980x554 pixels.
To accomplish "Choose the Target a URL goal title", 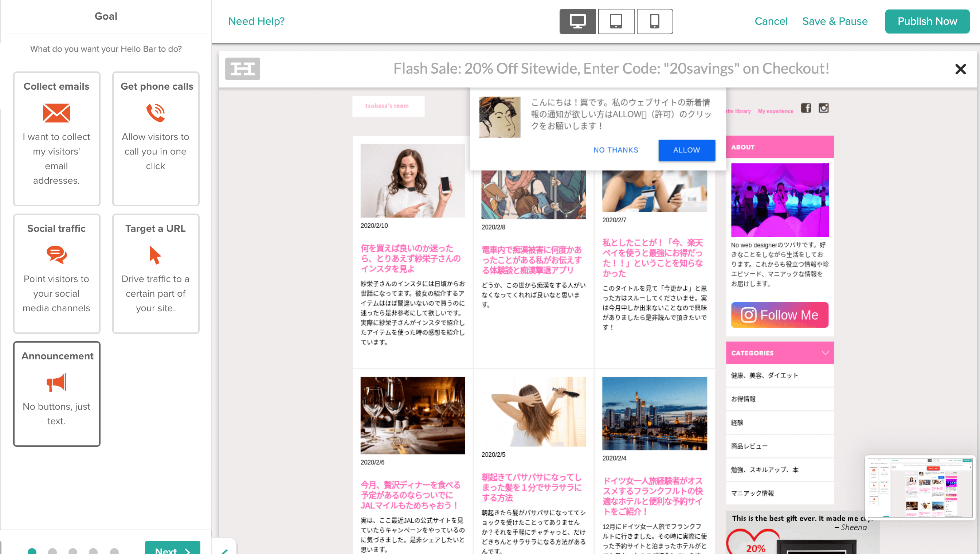I will pyautogui.click(x=155, y=228).
